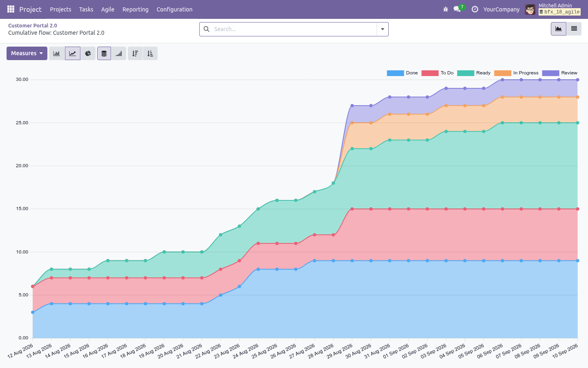Toggle the Ready series in legend
Image resolution: width=588 pixels, height=368 pixels.
click(x=474, y=73)
